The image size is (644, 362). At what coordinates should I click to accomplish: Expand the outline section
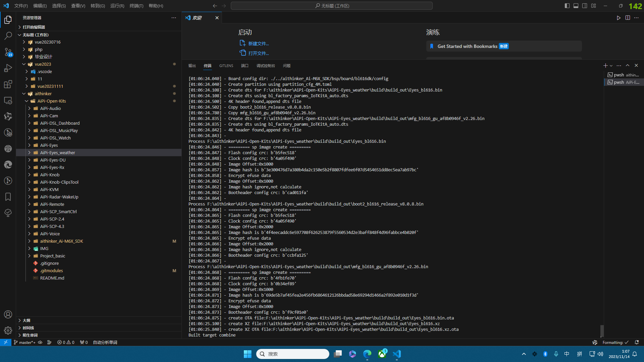coord(99,320)
